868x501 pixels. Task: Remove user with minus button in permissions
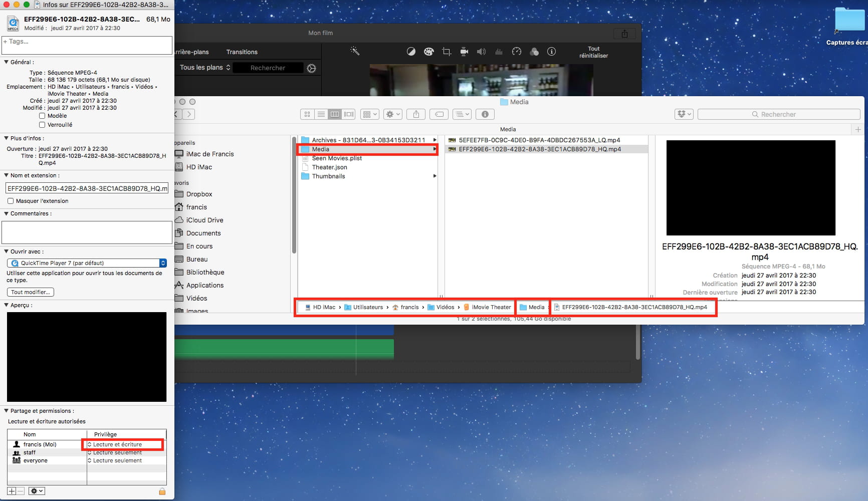tap(21, 491)
